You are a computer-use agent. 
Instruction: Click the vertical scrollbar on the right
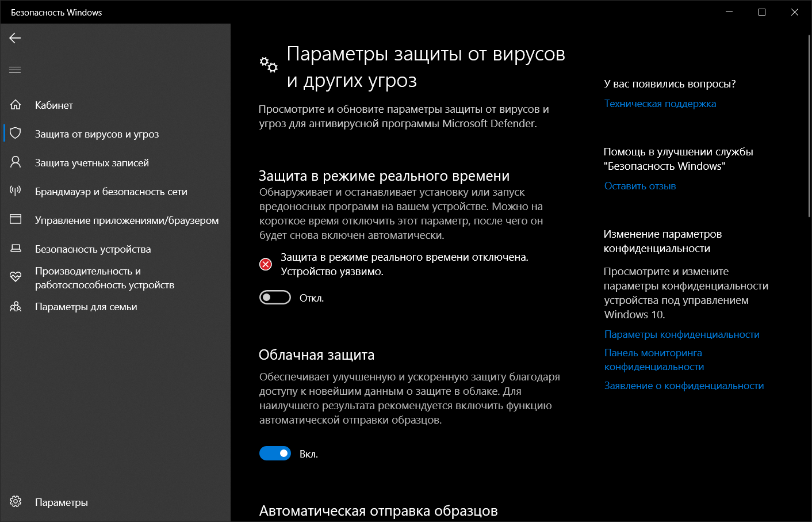coord(809,125)
